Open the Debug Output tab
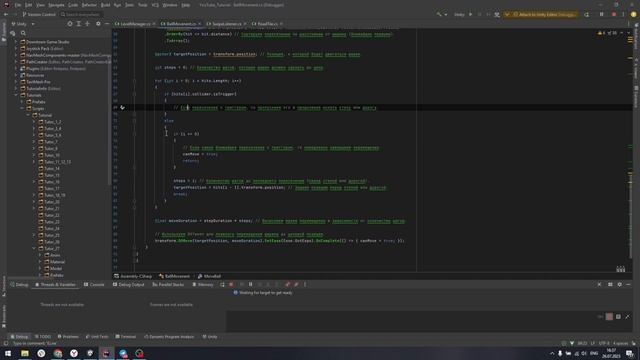The height and width of the screenshot is (360, 640). tap(129, 284)
